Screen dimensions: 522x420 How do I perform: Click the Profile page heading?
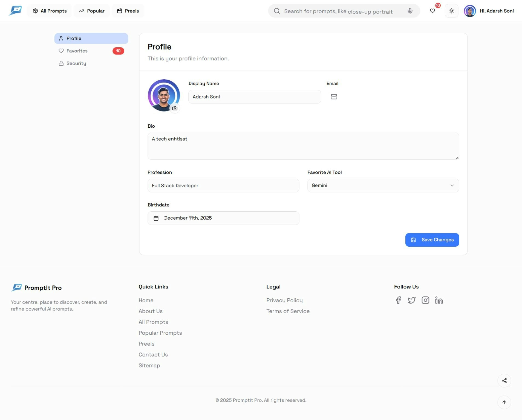point(160,47)
